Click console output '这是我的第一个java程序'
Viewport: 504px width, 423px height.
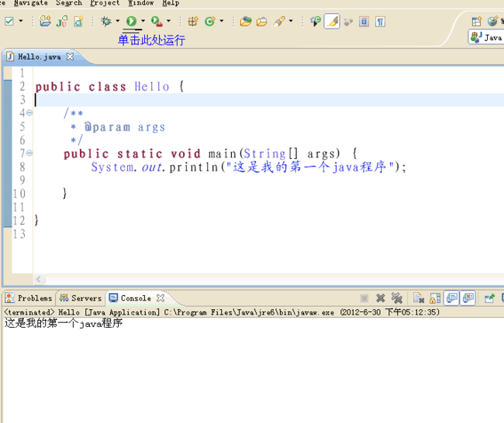click(64, 323)
